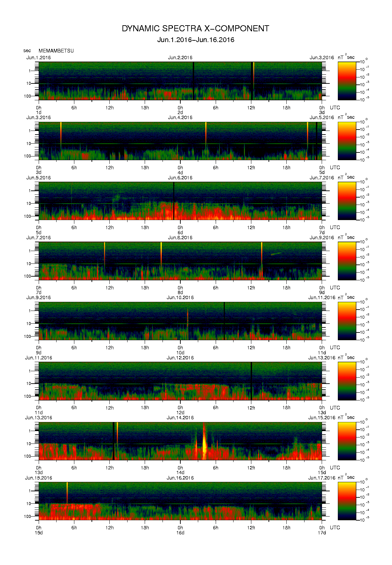Viewport: 392px width, 565px height.
Task: Click the "Jun.17.2016" date label
Action: pos(322,478)
